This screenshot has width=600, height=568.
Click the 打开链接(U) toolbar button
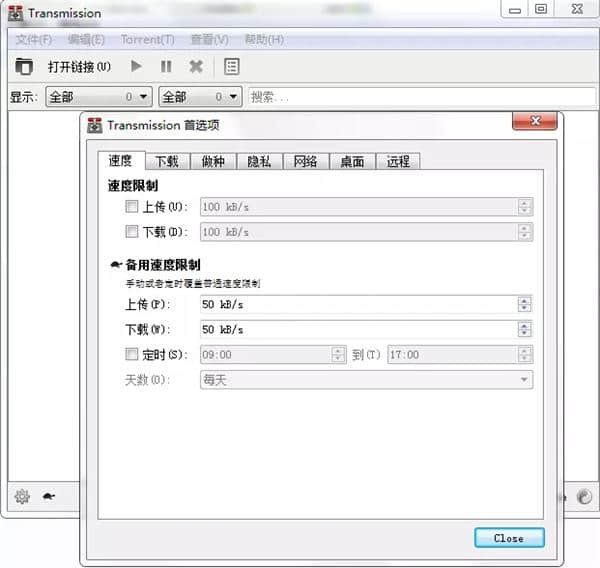[x=79, y=67]
